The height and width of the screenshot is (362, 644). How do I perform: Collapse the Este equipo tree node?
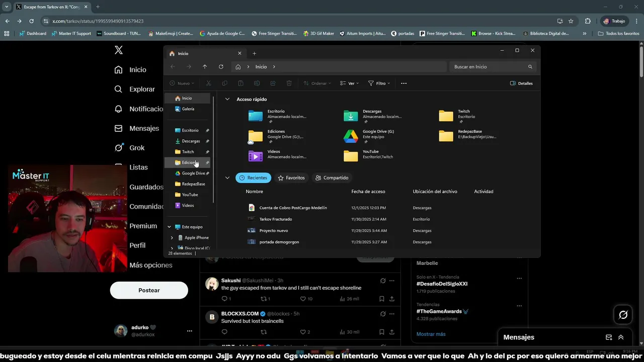click(x=170, y=227)
